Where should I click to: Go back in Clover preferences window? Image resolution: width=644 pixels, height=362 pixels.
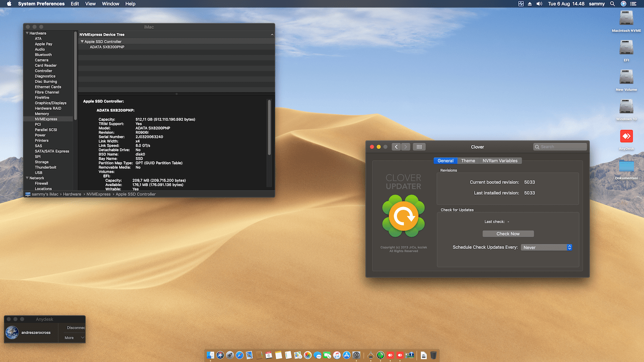pos(396,147)
